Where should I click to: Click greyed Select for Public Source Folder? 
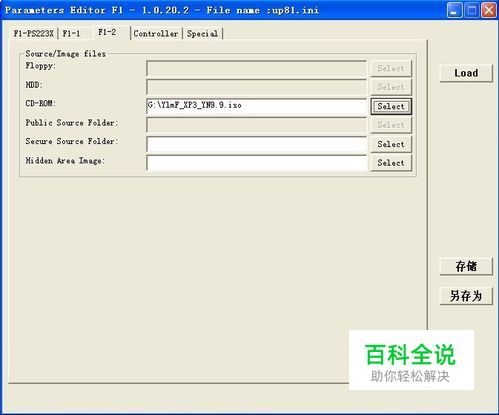click(x=391, y=125)
